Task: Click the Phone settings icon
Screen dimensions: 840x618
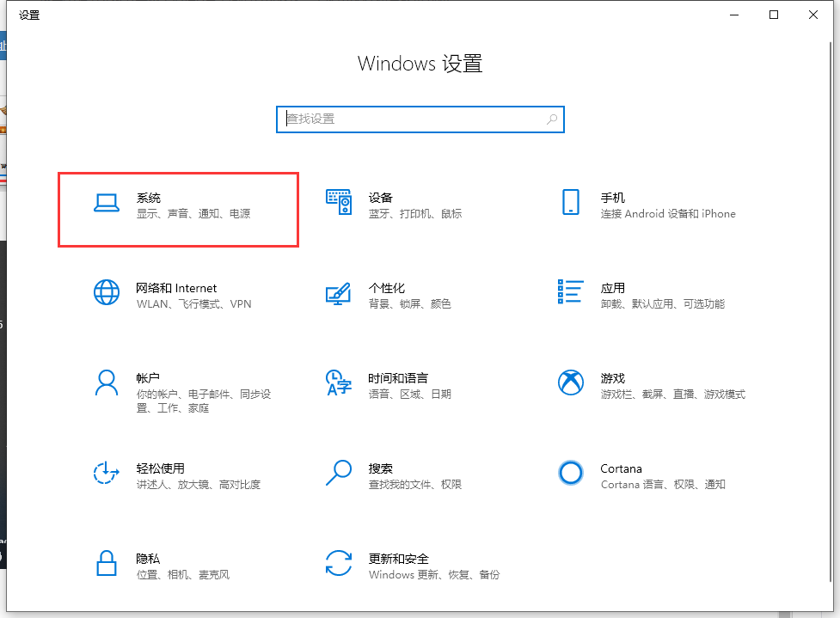Action: (x=570, y=204)
